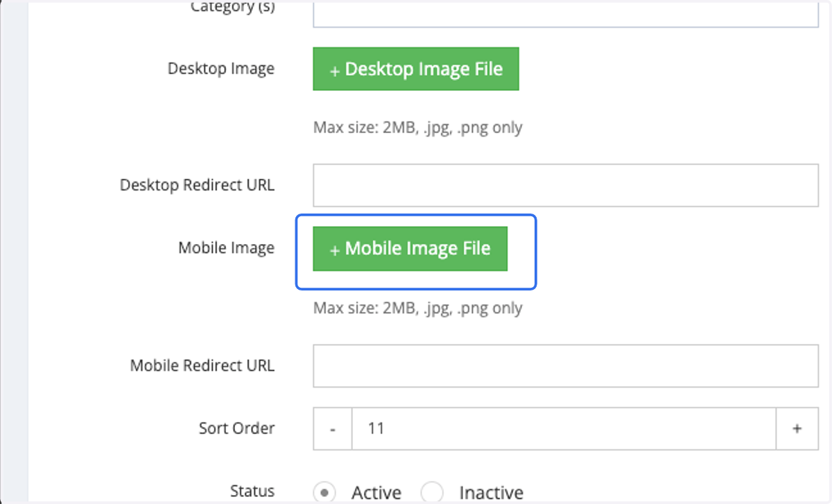This screenshot has width=832, height=504.
Task: Click the Status label
Action: (x=252, y=491)
